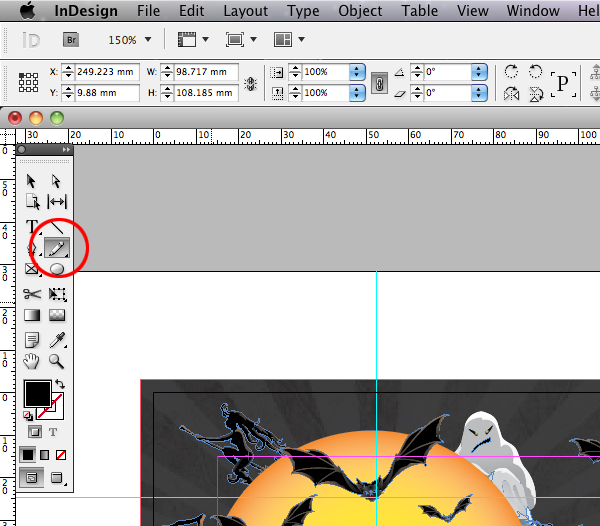
Task: Click Flip Horizontal icon
Action: tap(511, 94)
